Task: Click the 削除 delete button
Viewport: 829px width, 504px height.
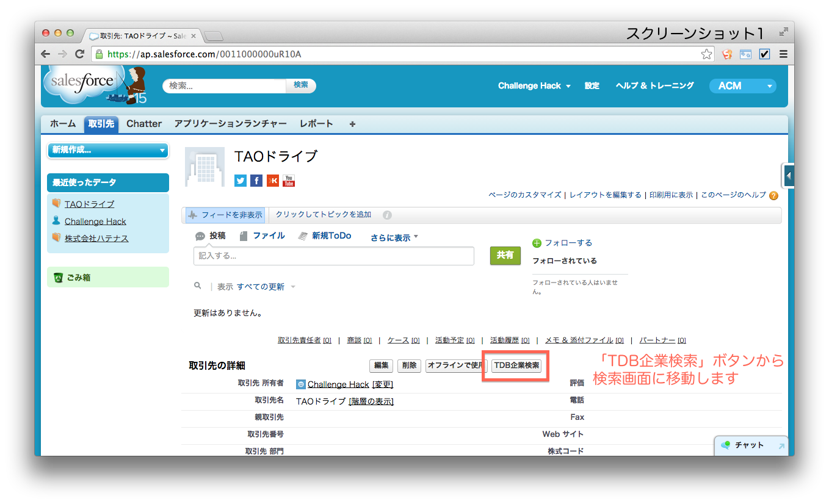Action: (x=410, y=365)
